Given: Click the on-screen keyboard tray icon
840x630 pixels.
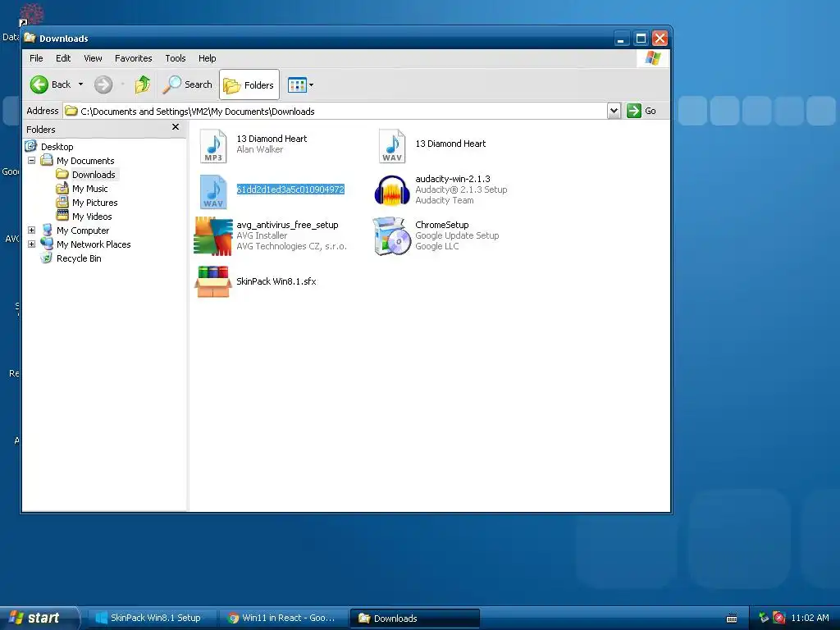Looking at the screenshot, I should pos(731,619).
